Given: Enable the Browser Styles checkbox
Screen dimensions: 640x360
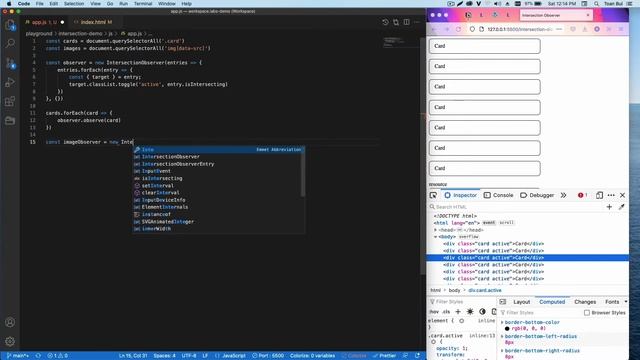Looking at the screenshot, I should 587,313.
